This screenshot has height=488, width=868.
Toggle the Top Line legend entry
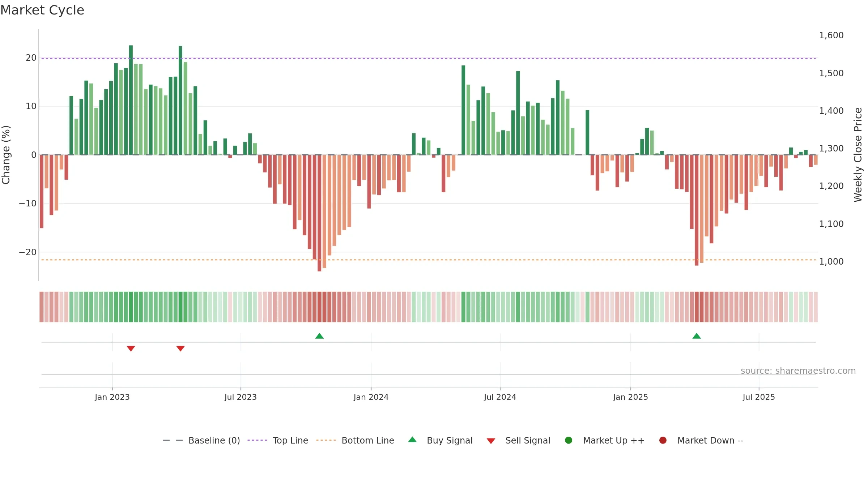278,440
